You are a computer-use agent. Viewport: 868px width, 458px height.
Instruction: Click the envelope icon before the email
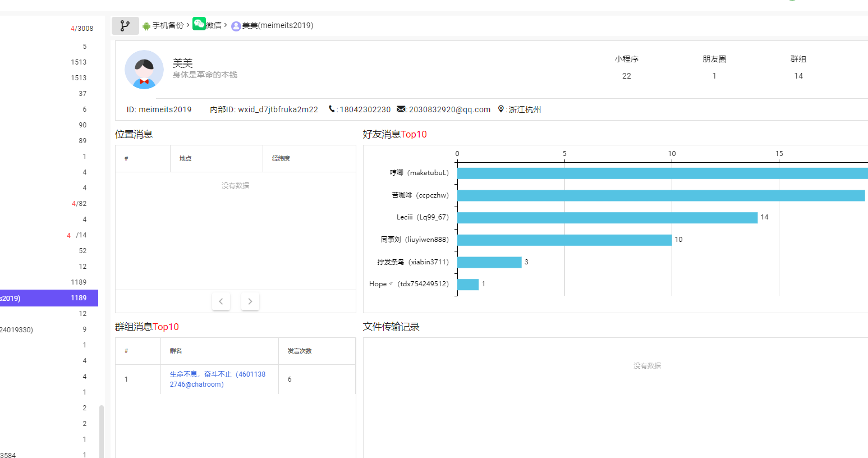point(401,109)
